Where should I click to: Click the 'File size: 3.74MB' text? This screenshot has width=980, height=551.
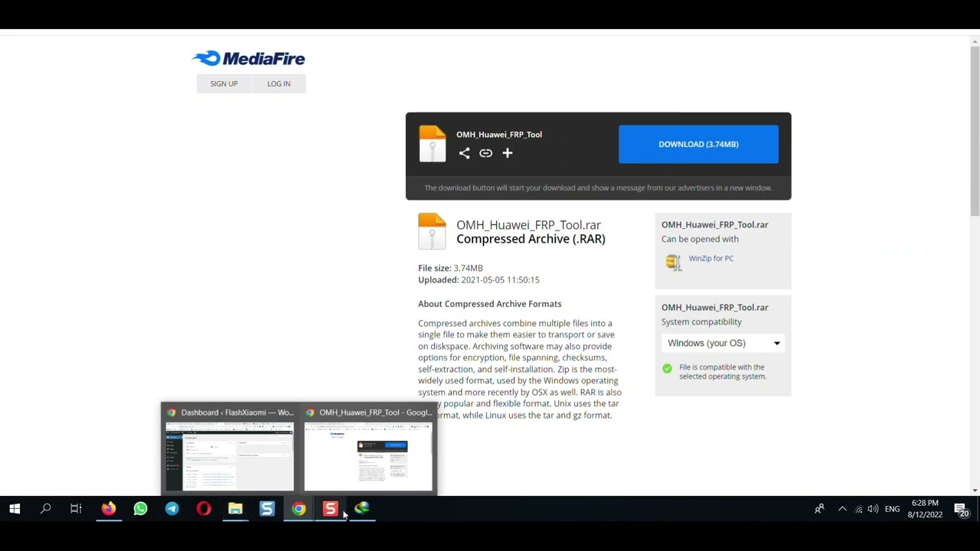pos(450,268)
